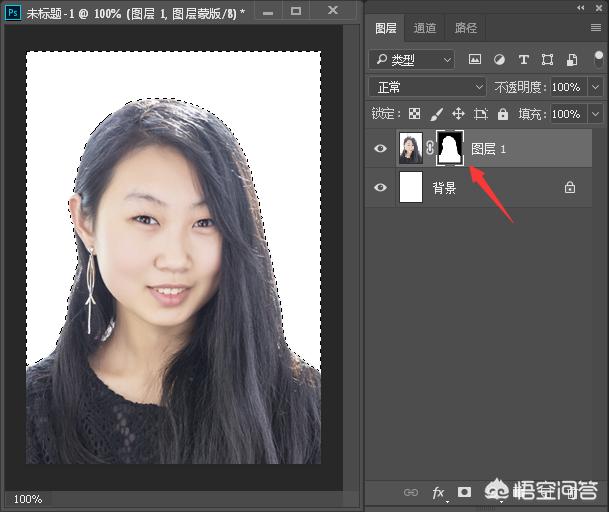Filter layers by pixel image type
This screenshot has width=609, height=512.
click(x=475, y=59)
